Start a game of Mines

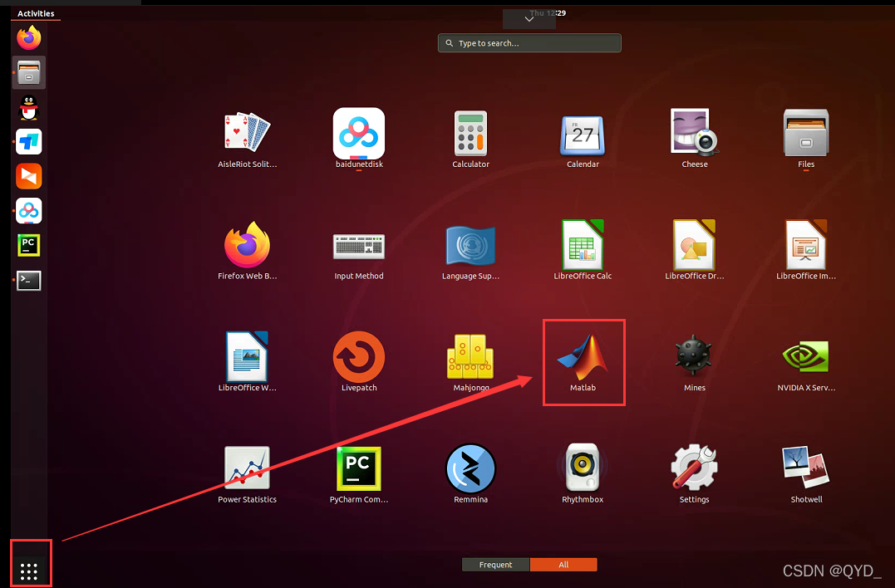[694, 355]
